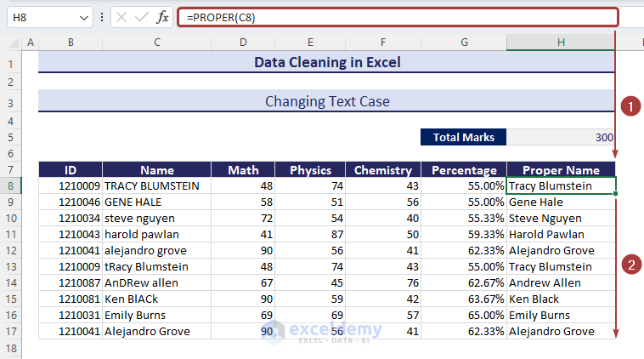Click the Changing Text Case title cell
This screenshot has width=644, height=359.
coord(326,101)
